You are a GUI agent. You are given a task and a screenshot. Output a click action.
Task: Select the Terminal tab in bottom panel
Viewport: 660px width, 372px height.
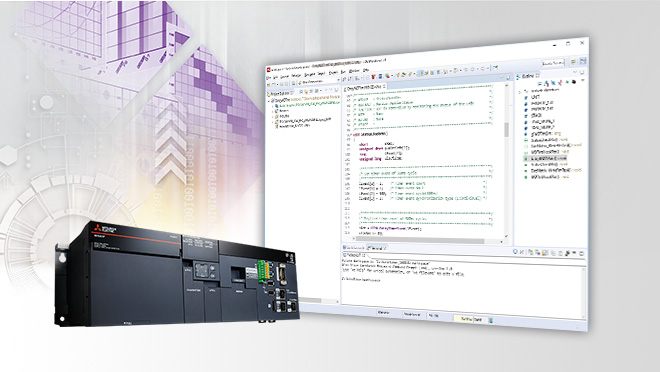point(377,248)
